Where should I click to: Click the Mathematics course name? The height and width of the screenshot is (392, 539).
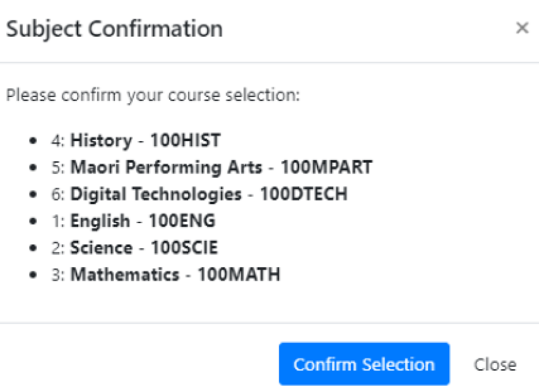click(x=125, y=275)
